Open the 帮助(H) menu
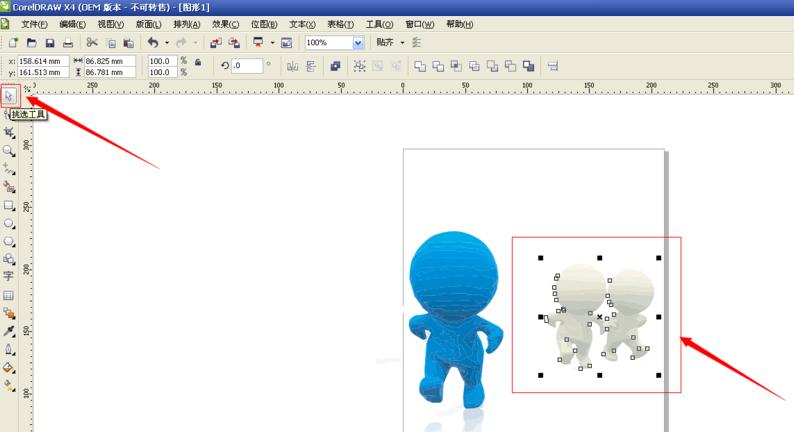Viewport: 794px width, 432px height. click(459, 24)
